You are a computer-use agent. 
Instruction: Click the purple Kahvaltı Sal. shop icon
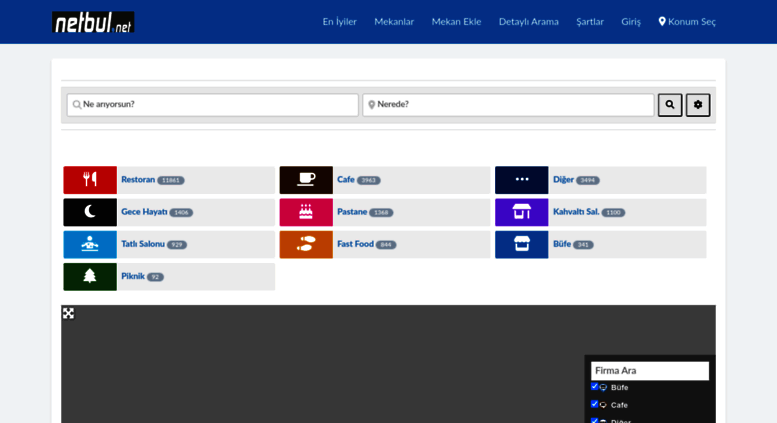(522, 212)
